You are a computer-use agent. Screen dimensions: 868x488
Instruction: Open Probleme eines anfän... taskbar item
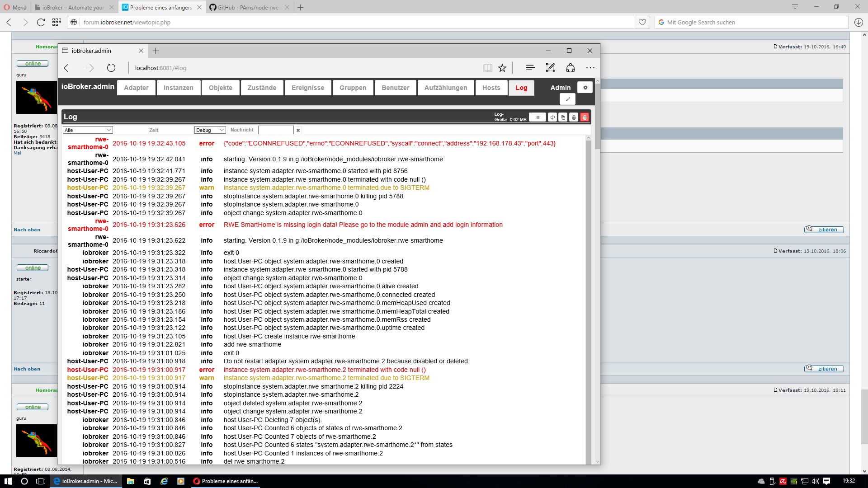225,481
